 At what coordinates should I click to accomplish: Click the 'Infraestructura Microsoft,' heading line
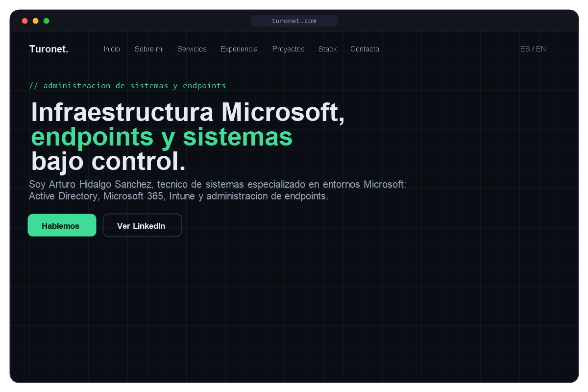pos(188,113)
